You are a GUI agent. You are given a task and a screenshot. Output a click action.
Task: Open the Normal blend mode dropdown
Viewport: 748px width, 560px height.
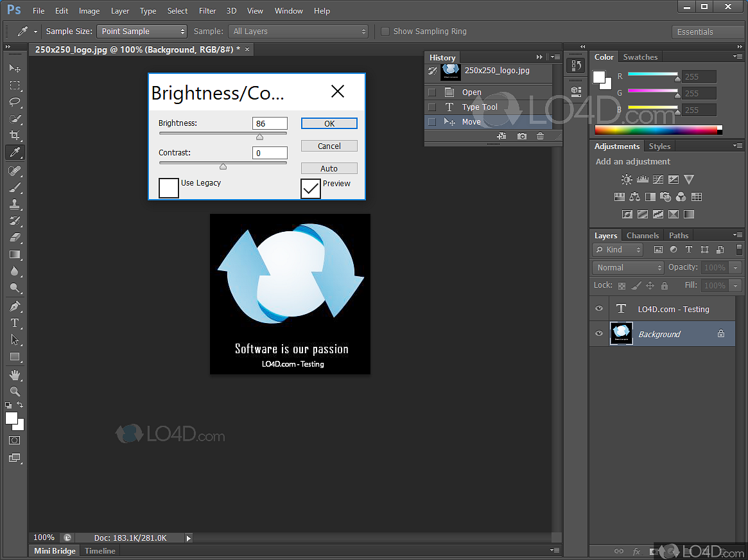click(628, 268)
